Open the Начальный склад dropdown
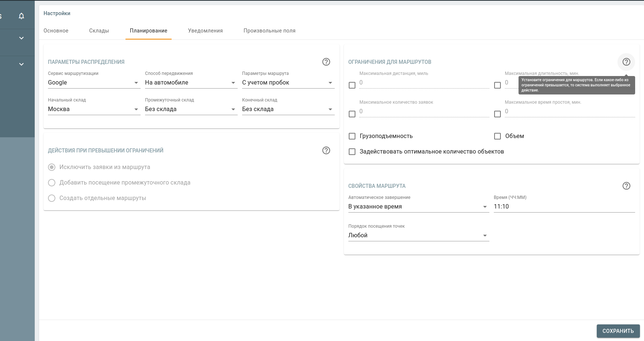 click(x=94, y=109)
